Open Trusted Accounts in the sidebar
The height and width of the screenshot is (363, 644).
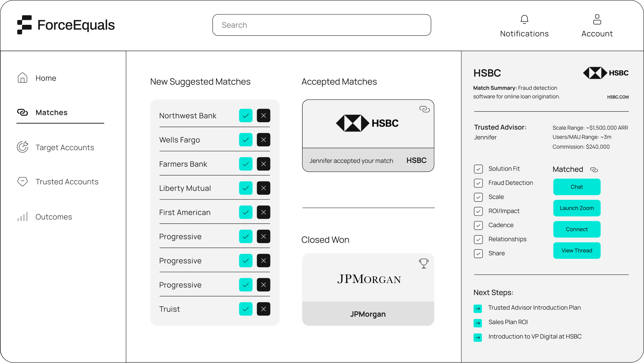tap(67, 182)
